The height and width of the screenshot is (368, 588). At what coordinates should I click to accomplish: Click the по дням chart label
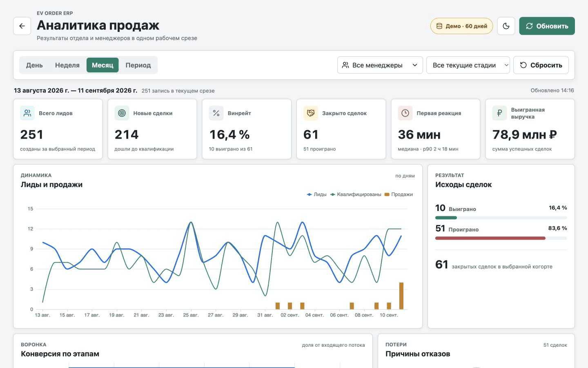tap(405, 176)
